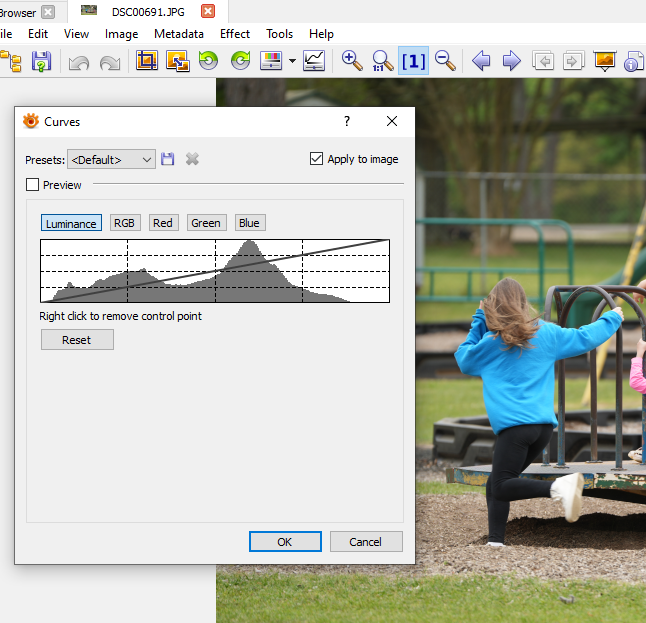Image resolution: width=646 pixels, height=623 pixels.
Task: Open the Effect menu
Action: pyautogui.click(x=235, y=33)
